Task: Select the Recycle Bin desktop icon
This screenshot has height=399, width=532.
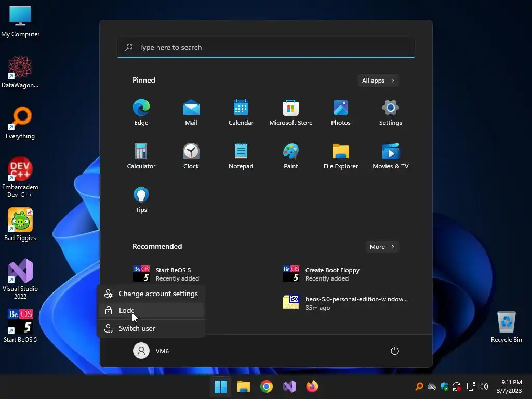Action: (506, 327)
